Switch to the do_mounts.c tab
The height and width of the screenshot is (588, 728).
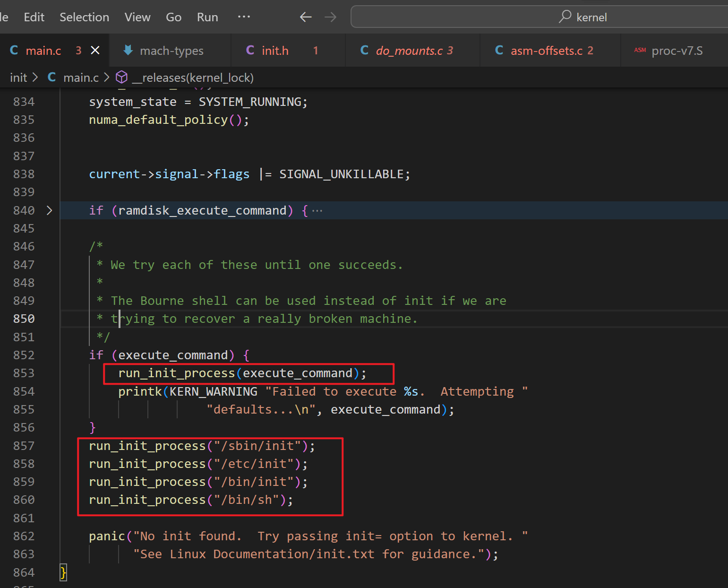coord(412,51)
